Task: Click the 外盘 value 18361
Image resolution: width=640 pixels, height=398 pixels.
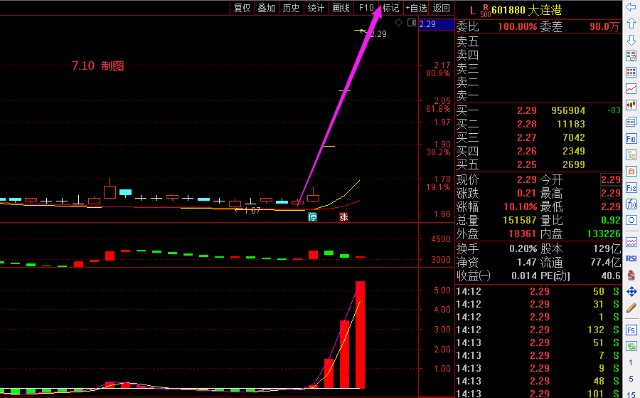Action: pos(522,233)
